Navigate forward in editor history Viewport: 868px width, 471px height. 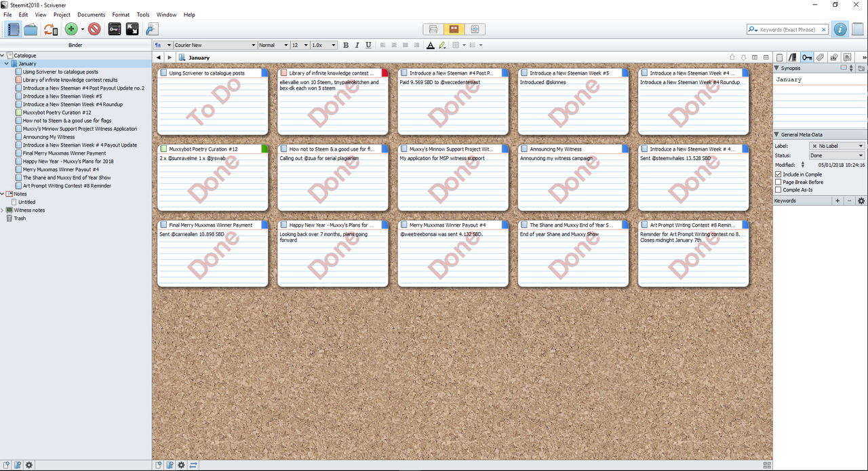[x=170, y=58]
